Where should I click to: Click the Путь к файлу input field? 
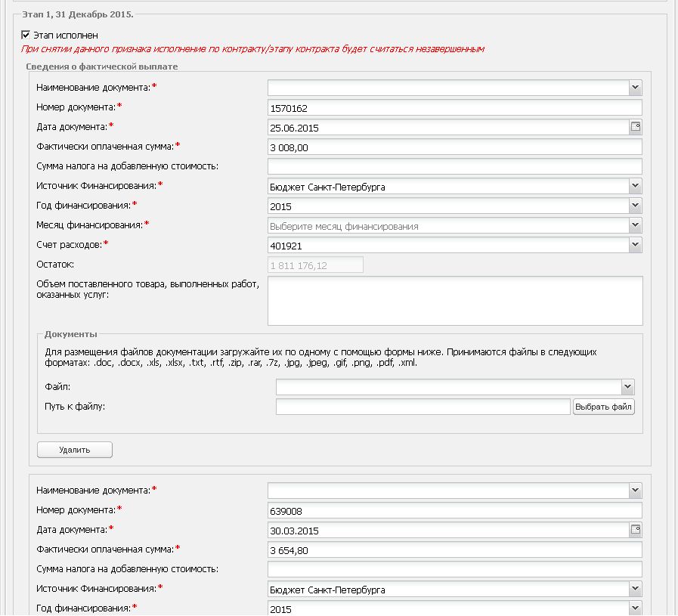[423, 407]
